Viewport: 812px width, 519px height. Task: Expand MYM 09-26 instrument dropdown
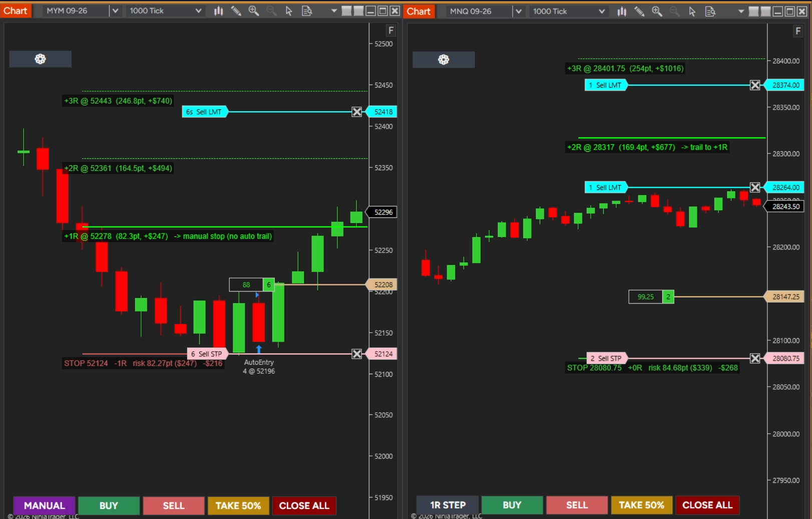click(x=115, y=11)
